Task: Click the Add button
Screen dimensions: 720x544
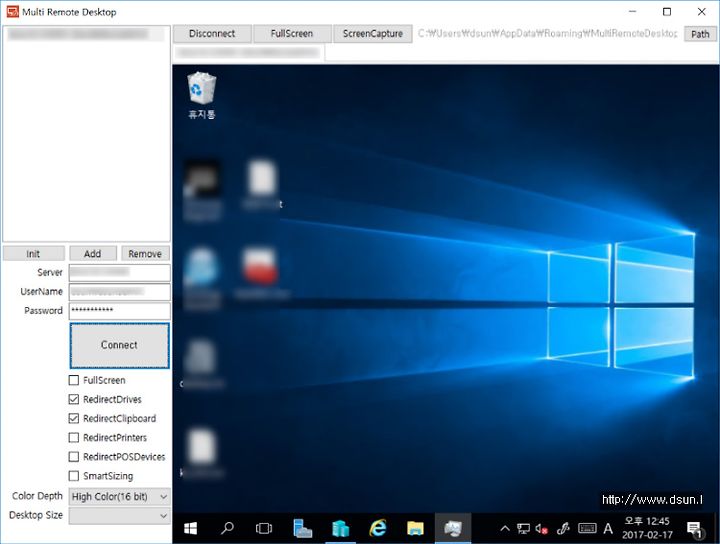Action: pyautogui.click(x=93, y=253)
